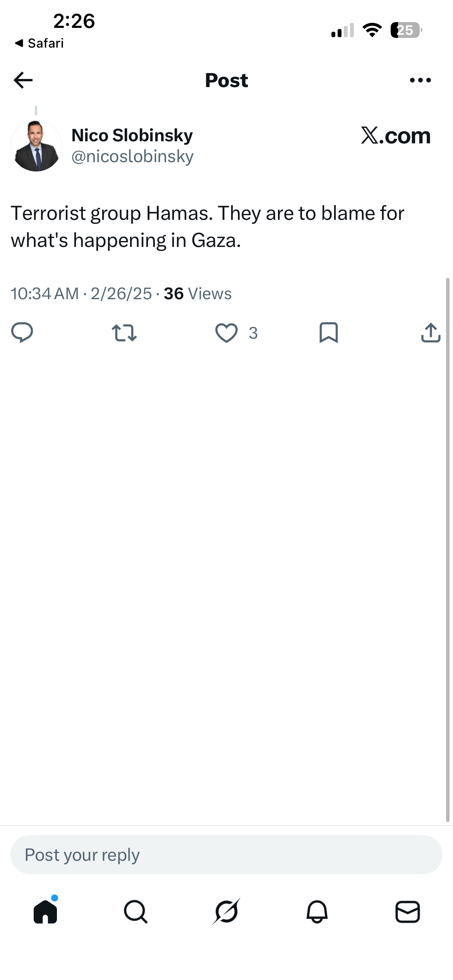453x980 pixels.
Task: Tap the share upload icon
Action: point(431,332)
